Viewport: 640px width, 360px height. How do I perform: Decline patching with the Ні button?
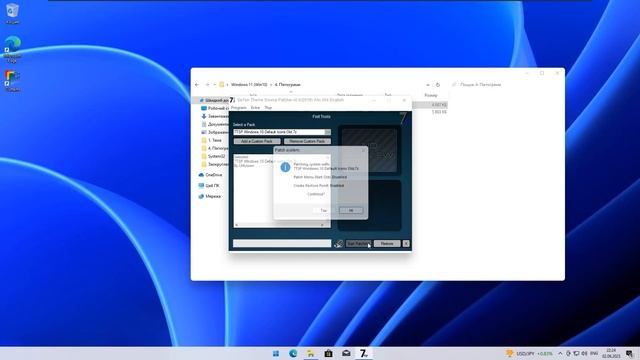click(x=351, y=211)
